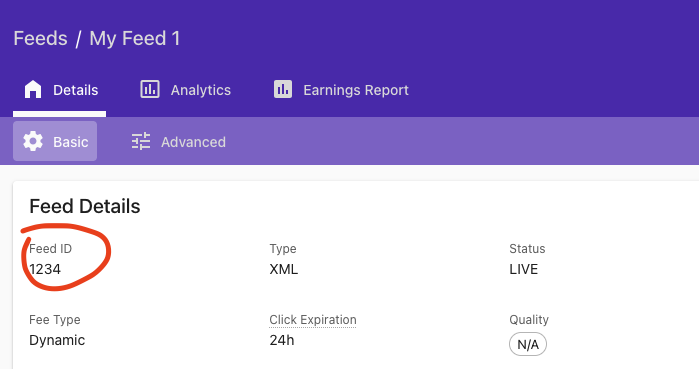Go to Feeds in the breadcrumb
699x369 pixels.
click(41, 38)
